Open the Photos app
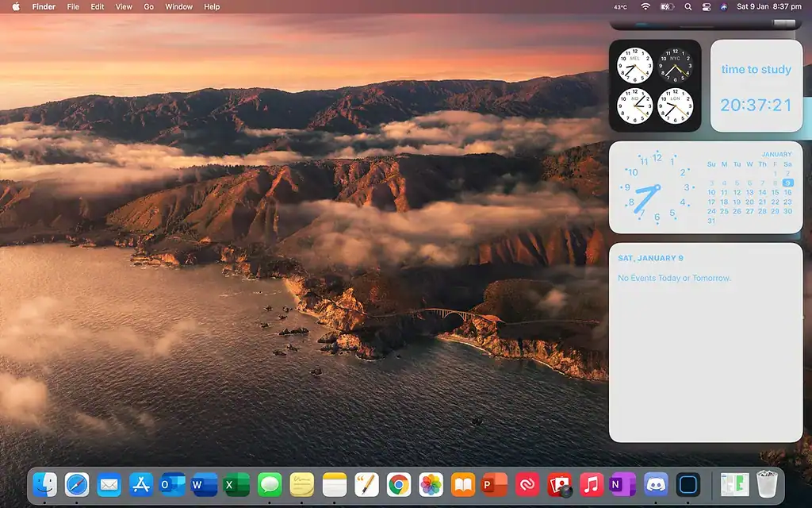This screenshot has width=812, height=508. [430, 484]
